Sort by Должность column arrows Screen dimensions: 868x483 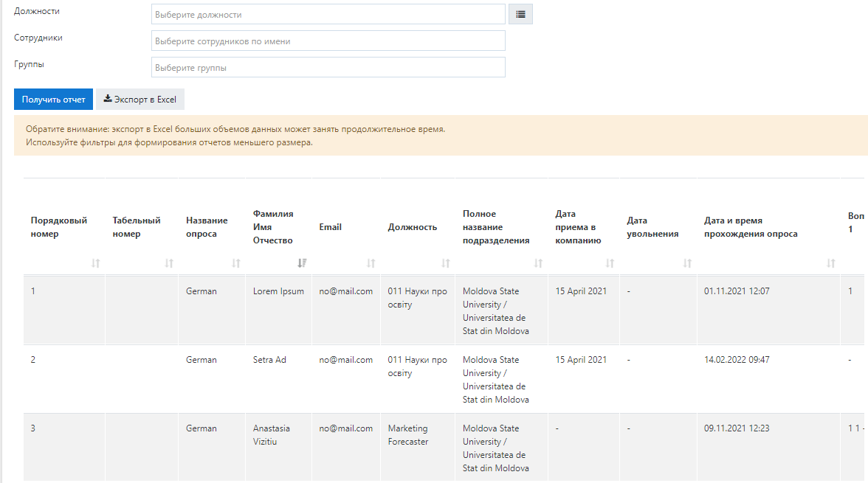coord(446,263)
